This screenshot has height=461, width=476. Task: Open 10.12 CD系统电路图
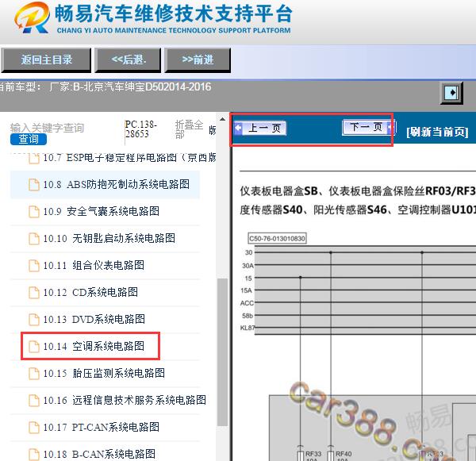click(90, 292)
